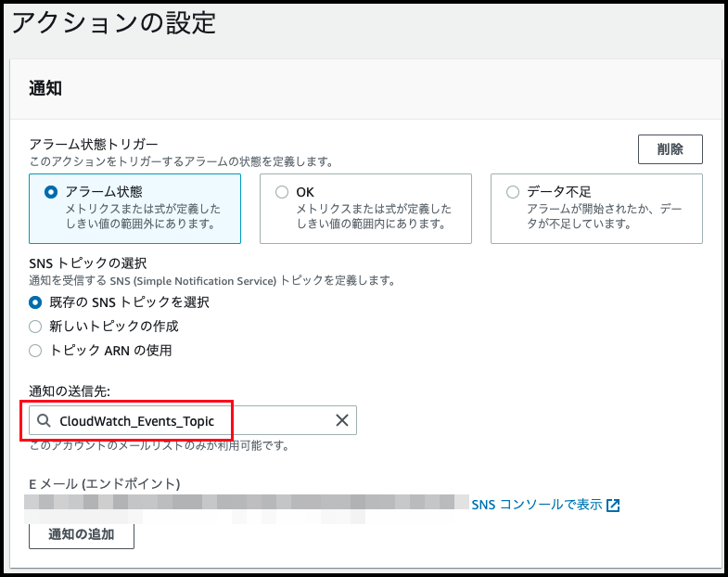Click the 削除 button
The image size is (728, 577).
670,149
